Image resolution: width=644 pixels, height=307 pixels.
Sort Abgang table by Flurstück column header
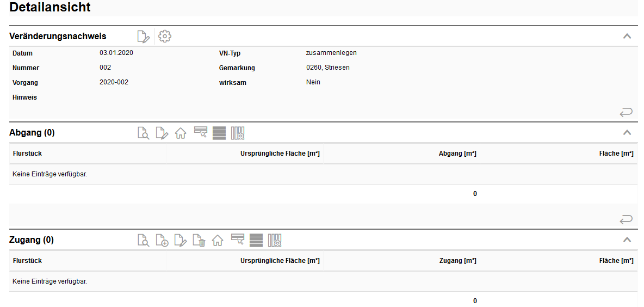27,153
